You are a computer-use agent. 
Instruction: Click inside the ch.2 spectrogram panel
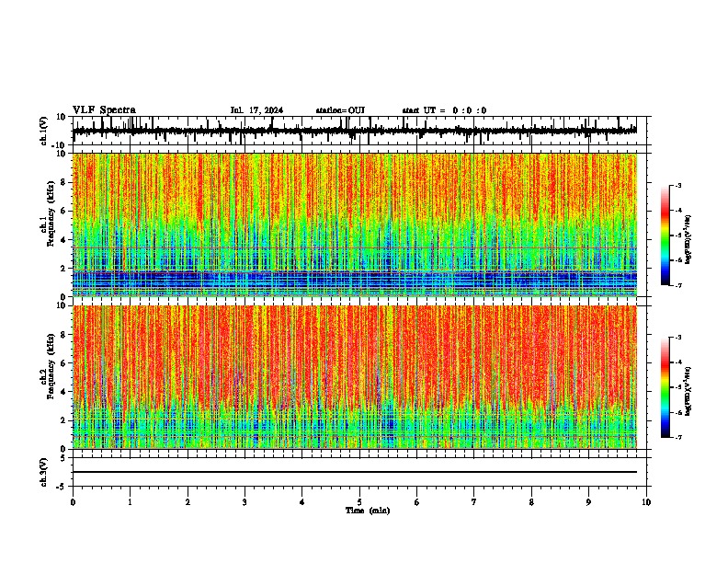point(354,377)
